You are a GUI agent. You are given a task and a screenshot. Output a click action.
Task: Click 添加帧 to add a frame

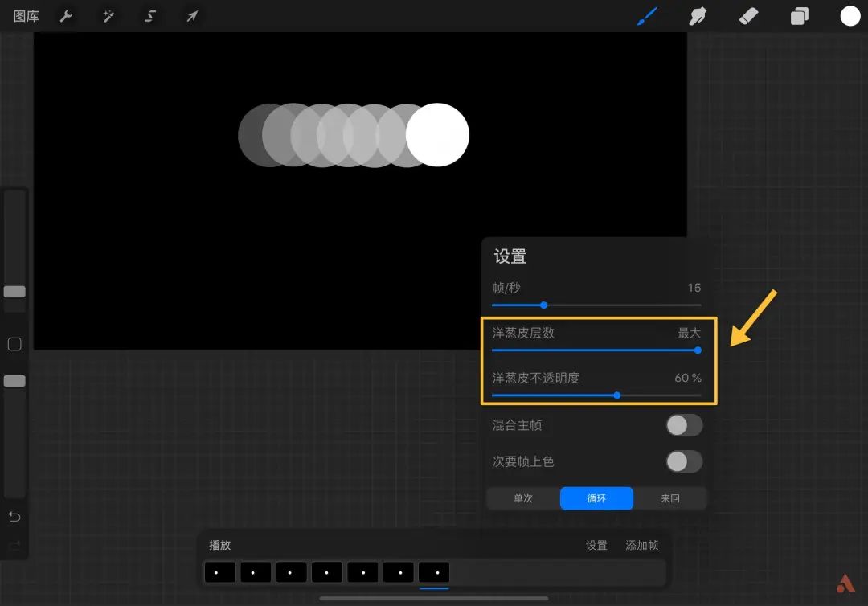[641, 545]
